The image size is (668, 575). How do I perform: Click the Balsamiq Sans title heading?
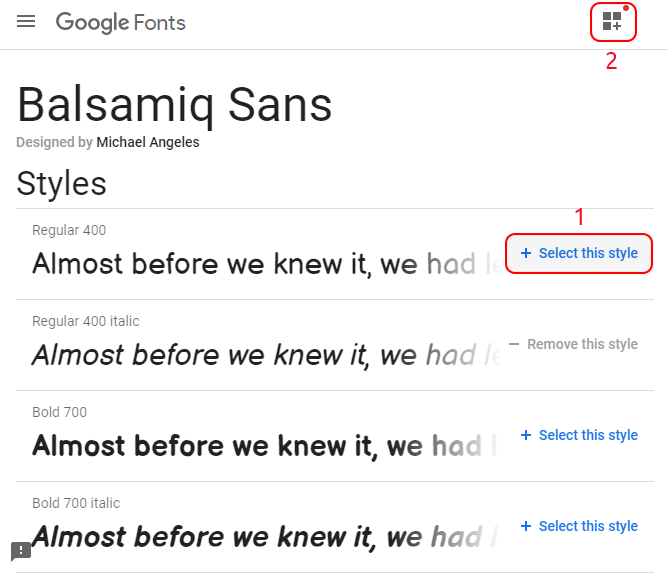click(x=174, y=105)
